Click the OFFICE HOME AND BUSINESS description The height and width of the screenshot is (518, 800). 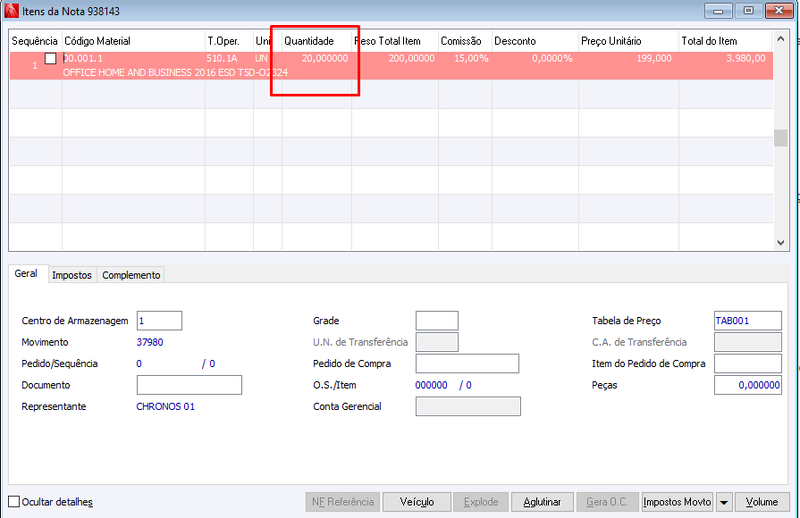(x=175, y=72)
